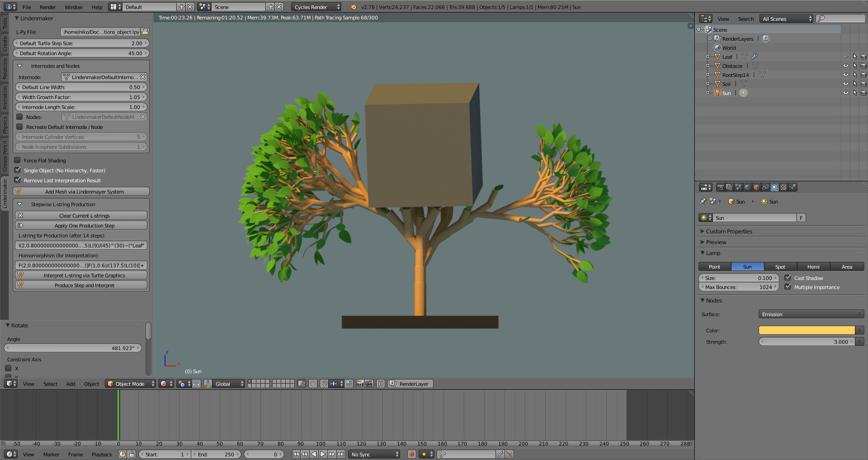Click the search magnifier field in the outliner
Image resolution: width=868 pixels, height=460 pixels.
point(841,19)
